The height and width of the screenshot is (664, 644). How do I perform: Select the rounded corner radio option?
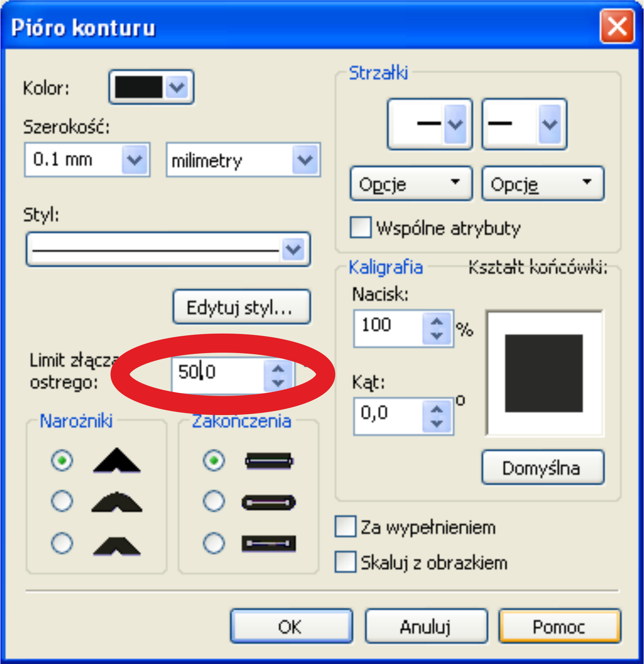(x=62, y=501)
